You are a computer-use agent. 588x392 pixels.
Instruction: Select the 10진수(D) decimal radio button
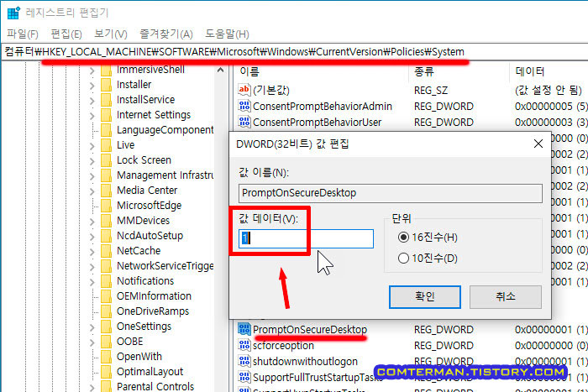[x=403, y=259]
